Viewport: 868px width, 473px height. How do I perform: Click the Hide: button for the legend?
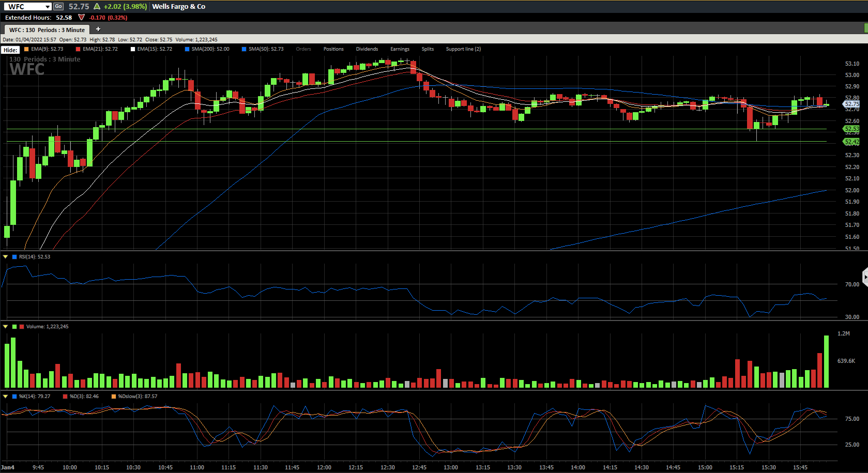coord(10,50)
